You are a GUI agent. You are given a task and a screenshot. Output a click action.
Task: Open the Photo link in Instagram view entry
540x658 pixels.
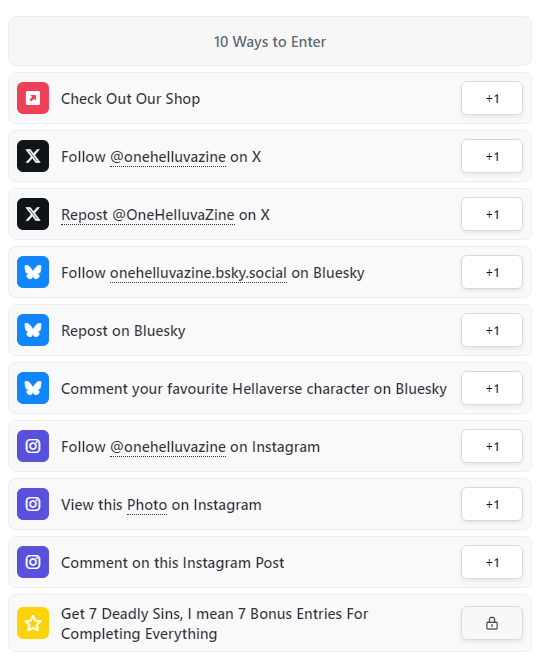pyautogui.click(x=147, y=505)
